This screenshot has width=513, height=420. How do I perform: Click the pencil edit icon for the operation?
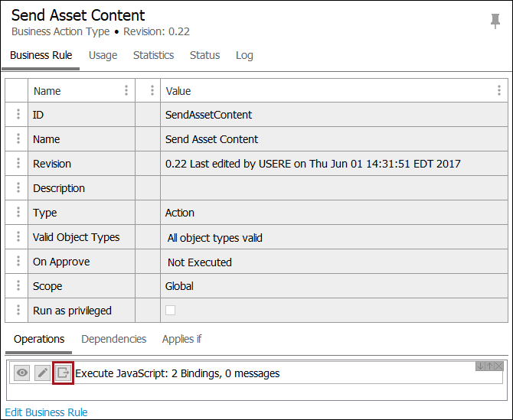click(43, 373)
